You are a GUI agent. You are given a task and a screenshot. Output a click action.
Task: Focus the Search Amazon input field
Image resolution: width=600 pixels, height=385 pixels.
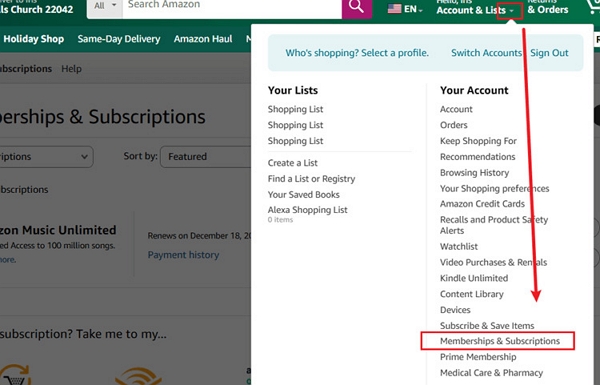click(232, 7)
